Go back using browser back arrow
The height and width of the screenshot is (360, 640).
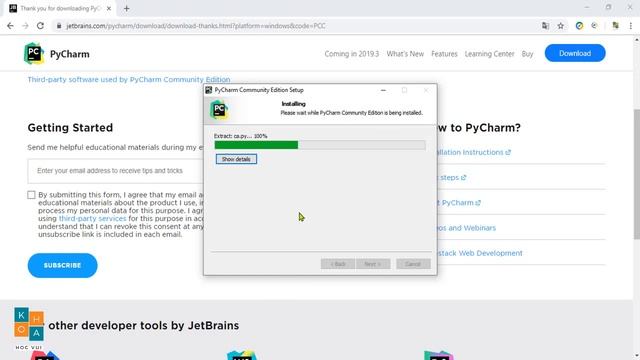click(10, 26)
